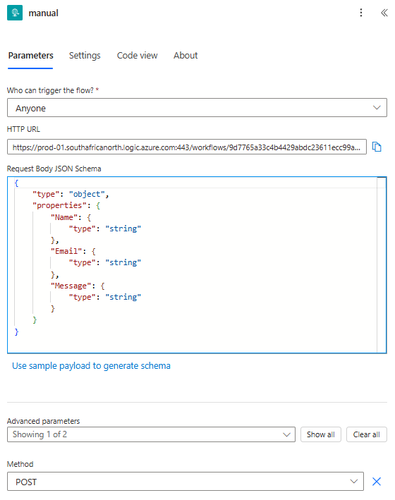Open the 'Who can trigger the flow' dropdown
Viewport: 395px width, 500px height.
(x=197, y=108)
